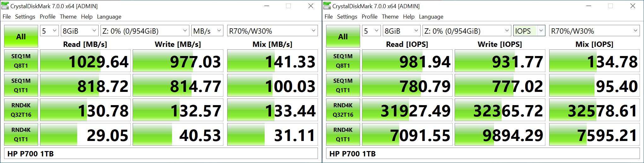This screenshot has height=163, width=644.
Task: Click the CrystalDiskMark icon in the IOPS window title bar
Action: (x=327, y=6)
